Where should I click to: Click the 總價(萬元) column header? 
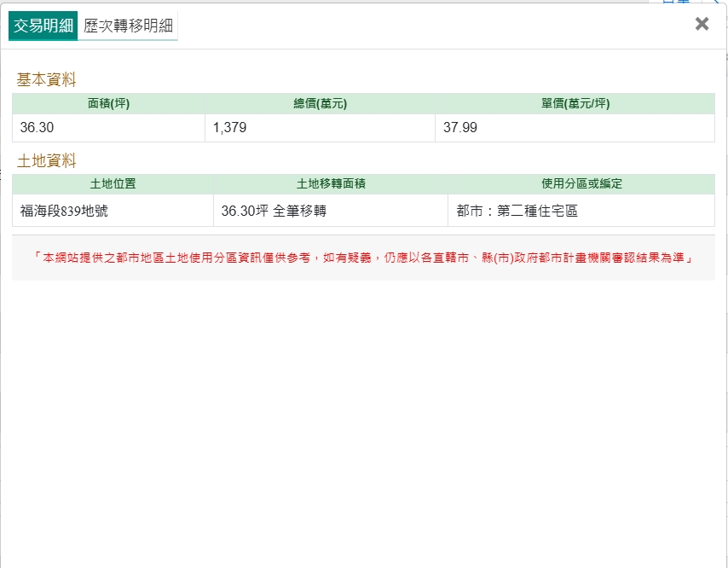click(320, 104)
